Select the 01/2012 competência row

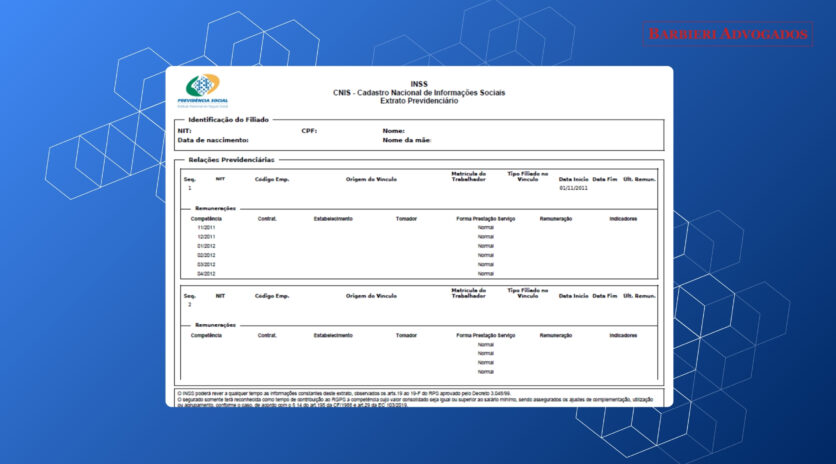tap(206, 245)
